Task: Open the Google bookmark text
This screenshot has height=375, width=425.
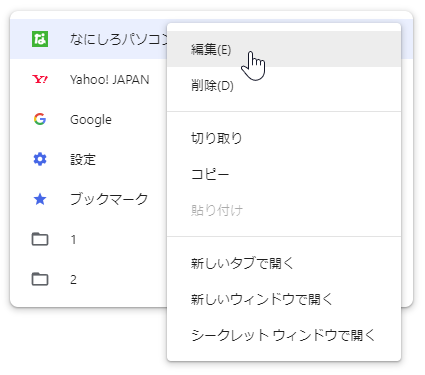Action: pyautogui.click(x=91, y=120)
